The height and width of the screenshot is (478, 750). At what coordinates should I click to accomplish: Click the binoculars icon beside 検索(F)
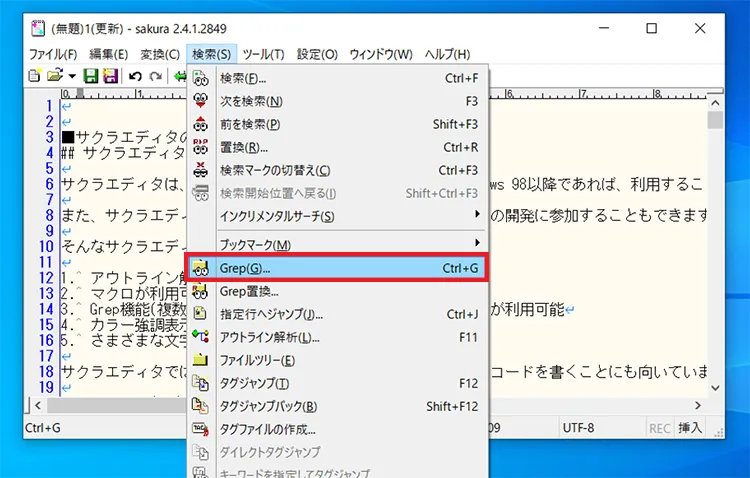tap(200, 78)
